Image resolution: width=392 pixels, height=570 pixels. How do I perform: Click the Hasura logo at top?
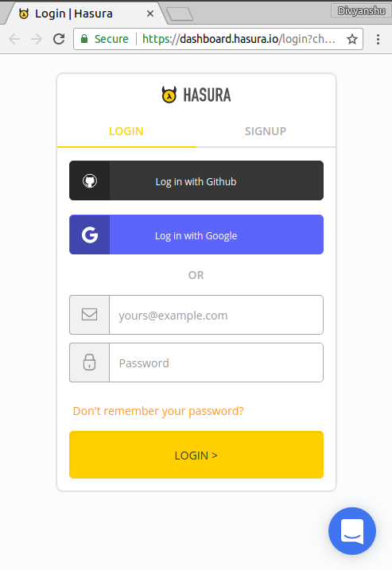196,95
